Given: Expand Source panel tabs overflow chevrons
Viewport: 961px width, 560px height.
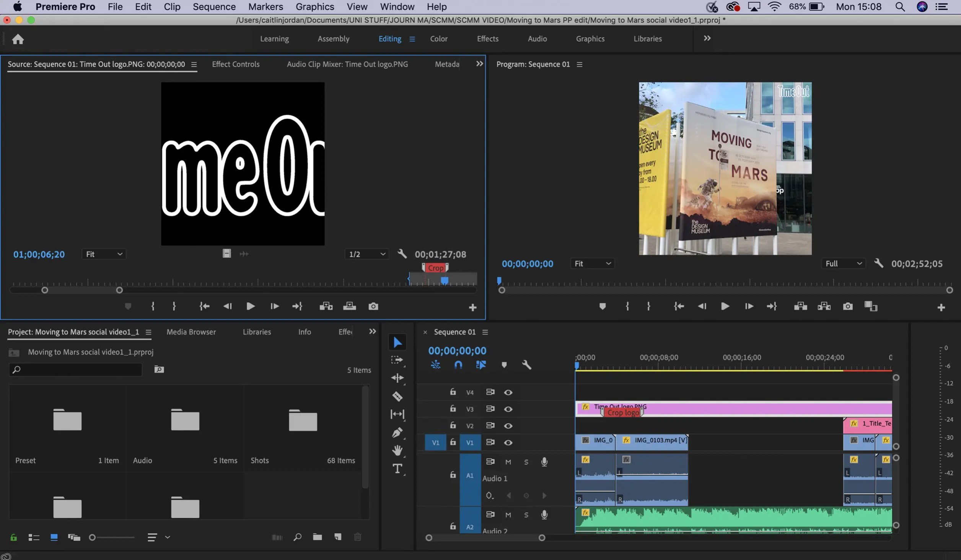Looking at the screenshot, I should [x=479, y=63].
